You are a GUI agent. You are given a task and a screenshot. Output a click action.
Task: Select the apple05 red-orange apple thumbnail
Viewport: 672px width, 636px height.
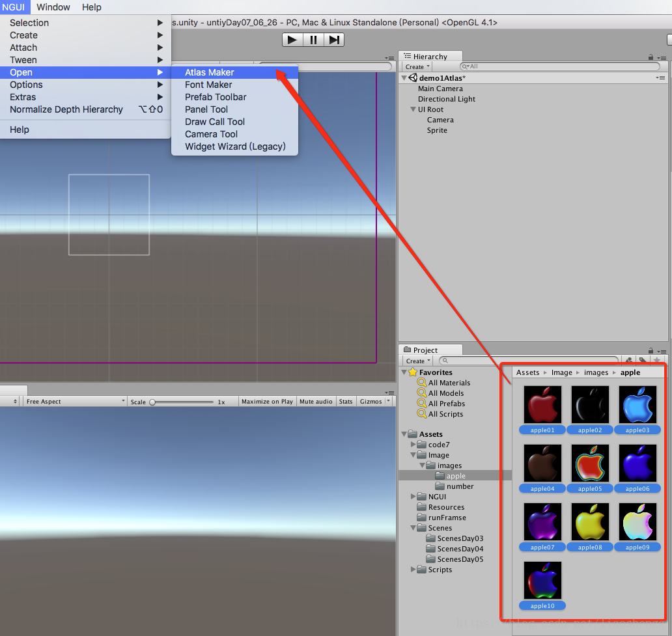tap(590, 463)
